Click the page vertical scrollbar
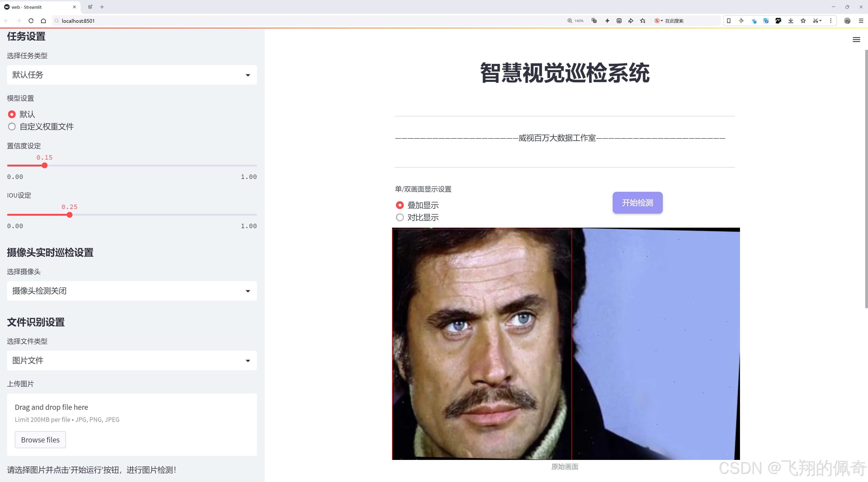868x482 pixels. tap(866, 179)
